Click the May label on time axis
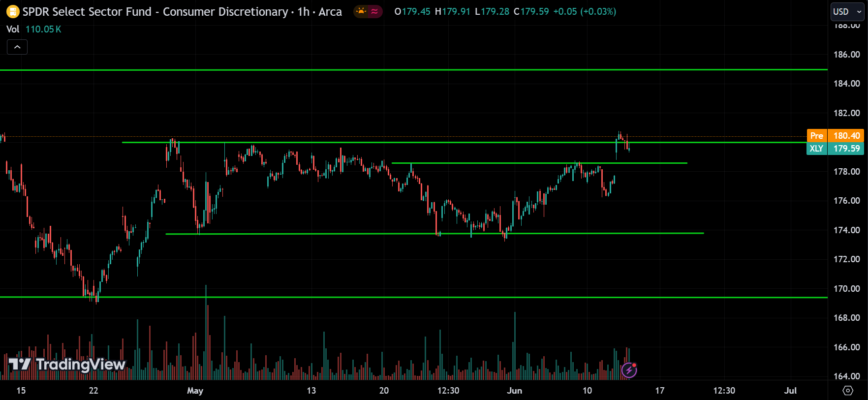Image resolution: width=868 pixels, height=400 pixels. click(195, 391)
